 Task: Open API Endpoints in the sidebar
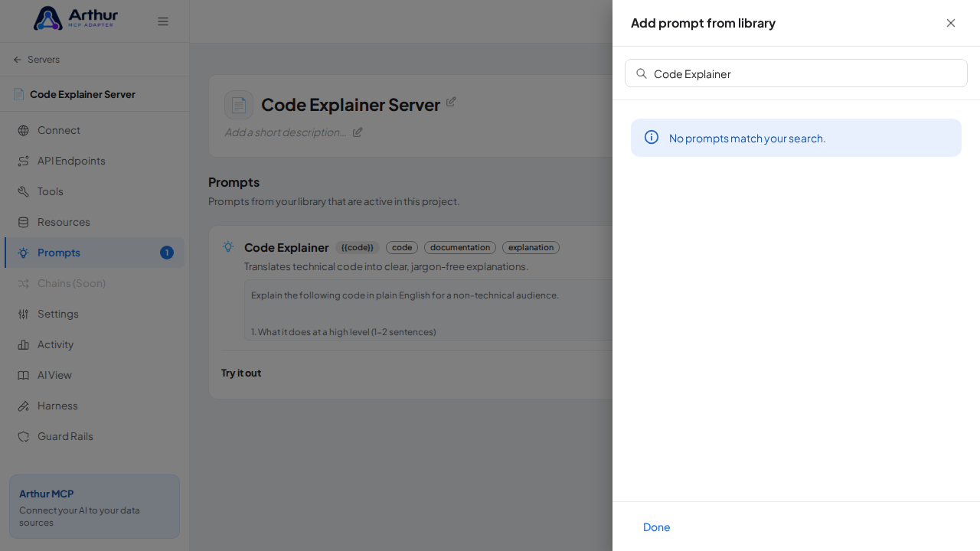[95, 161]
